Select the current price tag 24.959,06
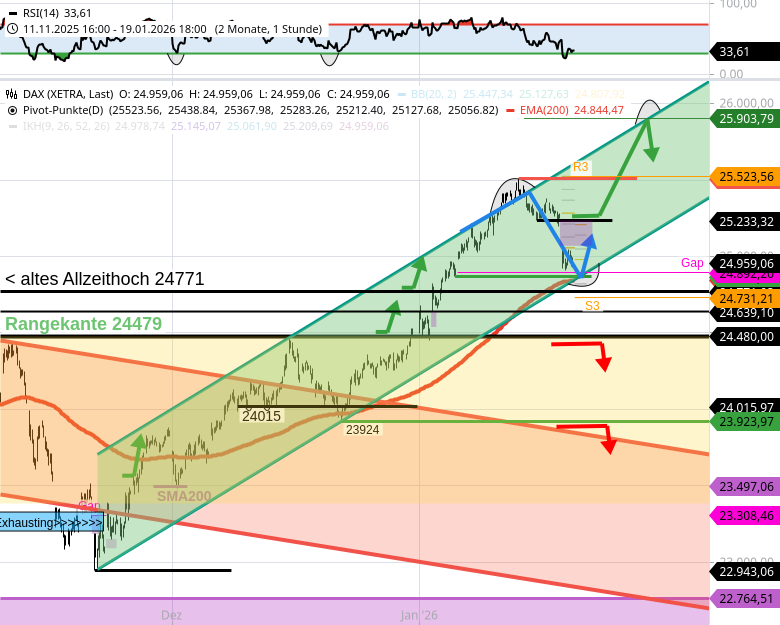Image resolution: width=780 pixels, height=625 pixels. coord(746,265)
